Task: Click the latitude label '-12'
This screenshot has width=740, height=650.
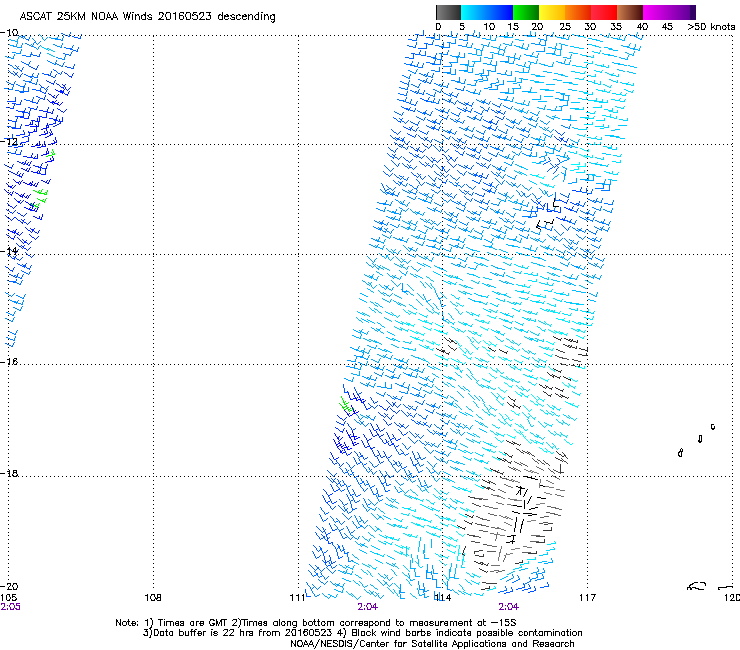Action: 9,142
